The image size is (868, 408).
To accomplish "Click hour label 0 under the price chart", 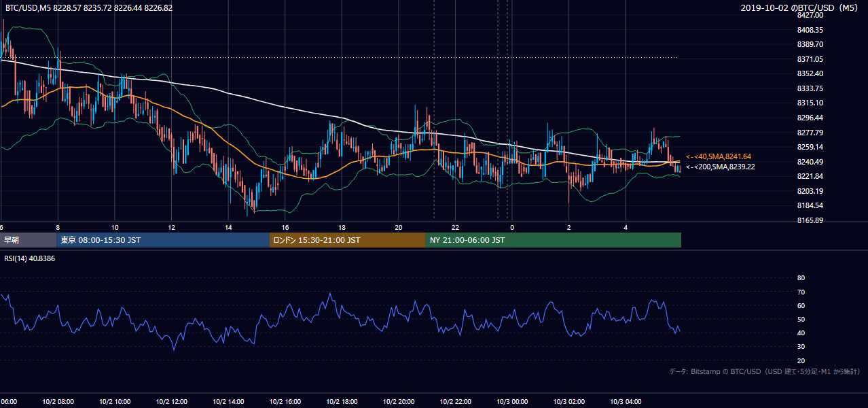I will coord(512,228).
